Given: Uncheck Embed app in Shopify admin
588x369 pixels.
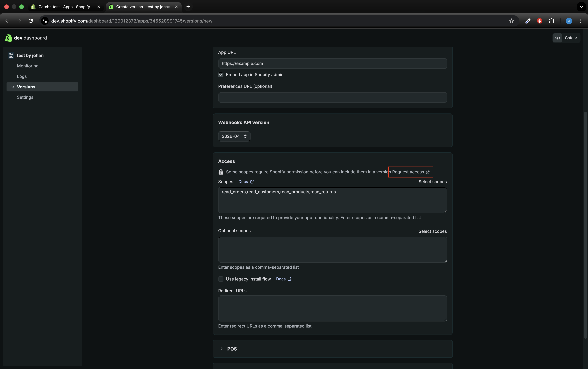Looking at the screenshot, I should [221, 75].
